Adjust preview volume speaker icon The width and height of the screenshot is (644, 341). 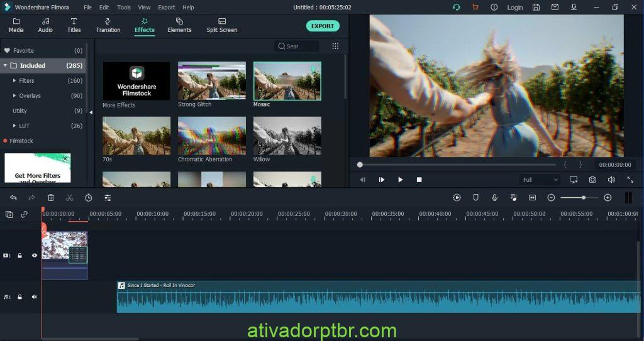click(x=611, y=180)
